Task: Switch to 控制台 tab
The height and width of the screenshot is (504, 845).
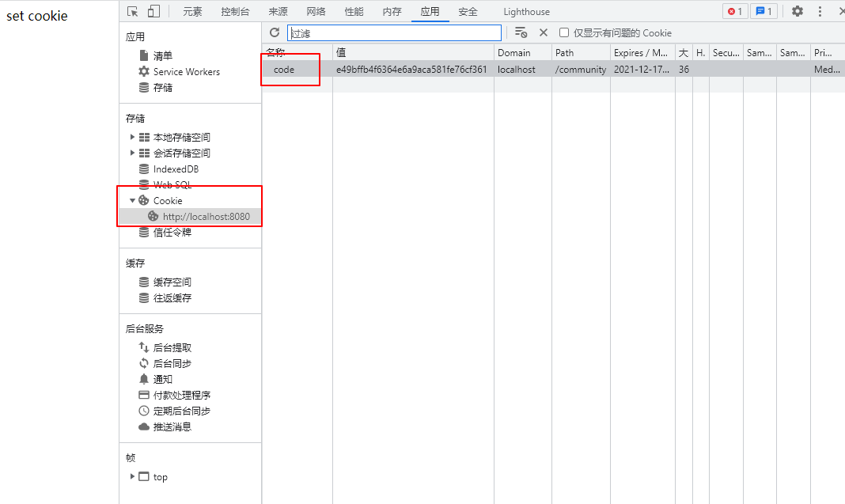Action: 235,11
